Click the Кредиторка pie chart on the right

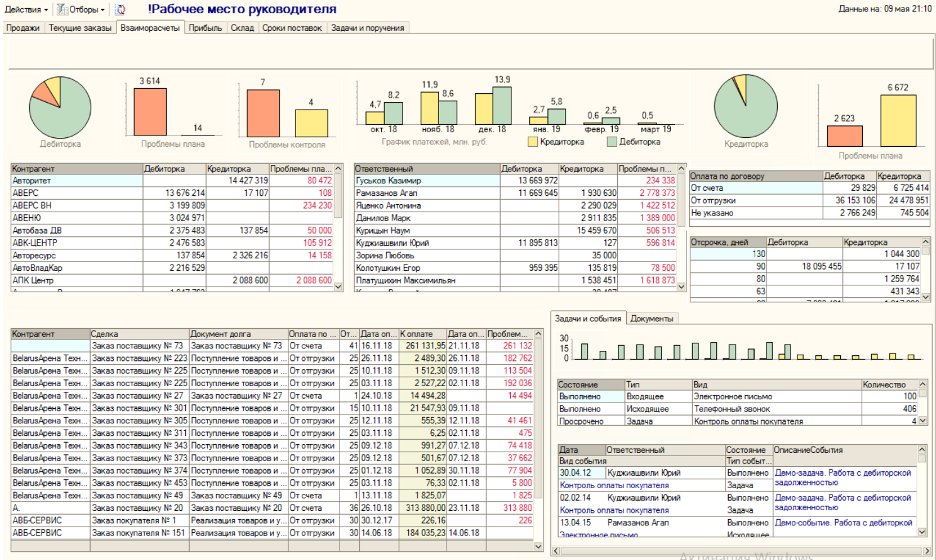coord(745,106)
